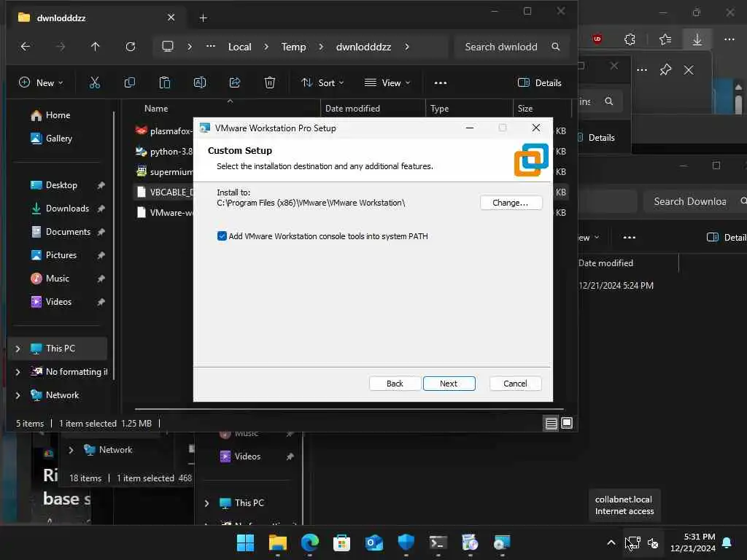Sort by the Size column header
The image size is (747, 560).
tap(525, 109)
